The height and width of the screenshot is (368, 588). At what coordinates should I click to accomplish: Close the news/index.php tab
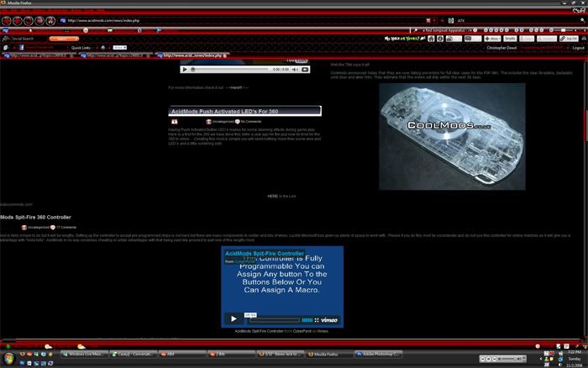[224, 56]
